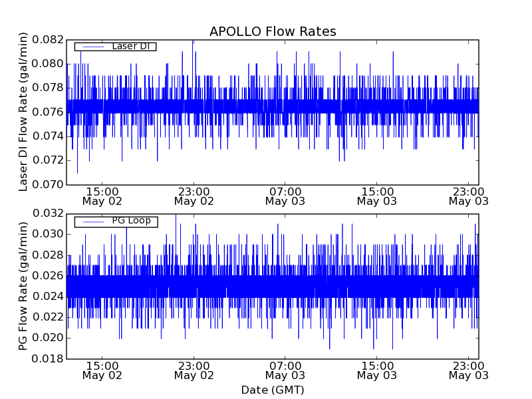
Task: Click top plot's first 15:00 May 02 label
Action: [102, 195]
